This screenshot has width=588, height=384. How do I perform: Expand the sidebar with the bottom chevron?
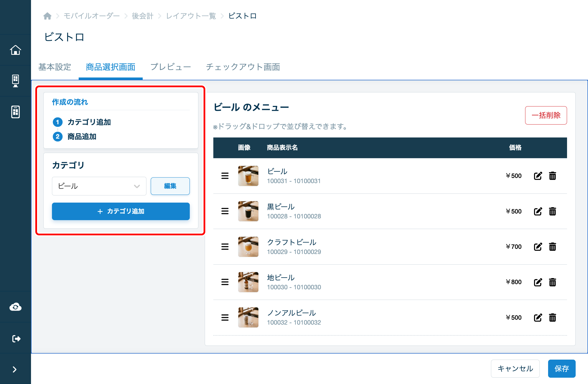(15, 369)
